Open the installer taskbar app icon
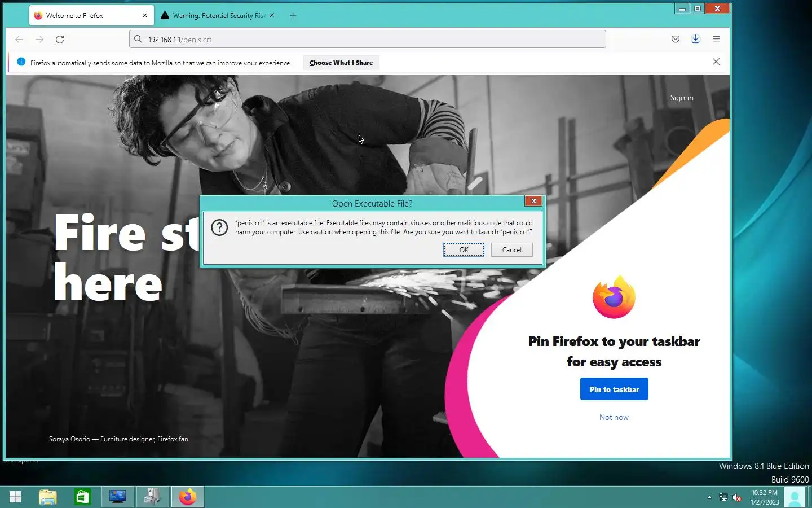 point(152,497)
